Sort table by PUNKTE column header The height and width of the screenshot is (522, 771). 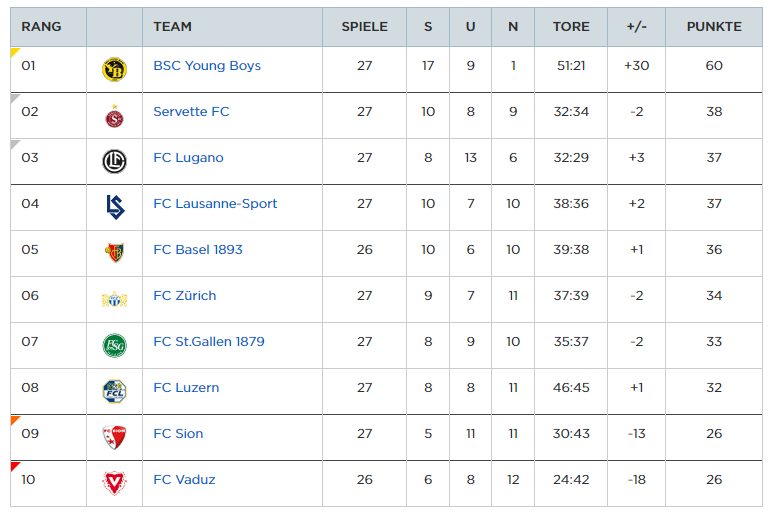pos(714,27)
